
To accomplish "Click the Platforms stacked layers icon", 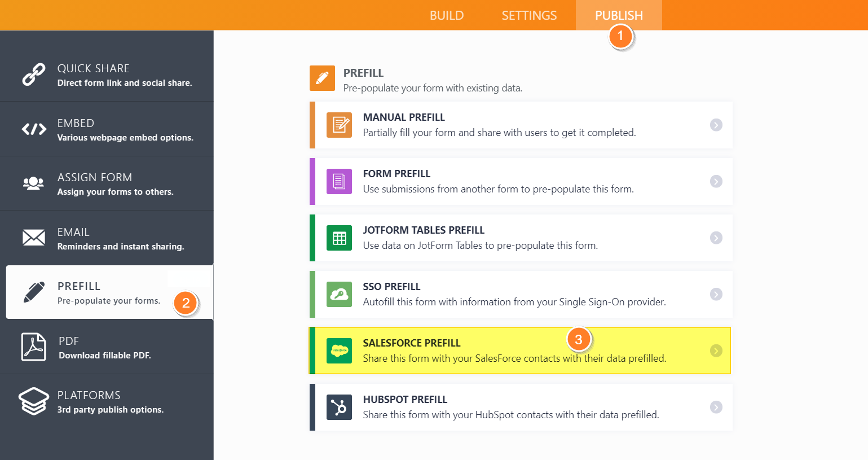I will pos(34,401).
